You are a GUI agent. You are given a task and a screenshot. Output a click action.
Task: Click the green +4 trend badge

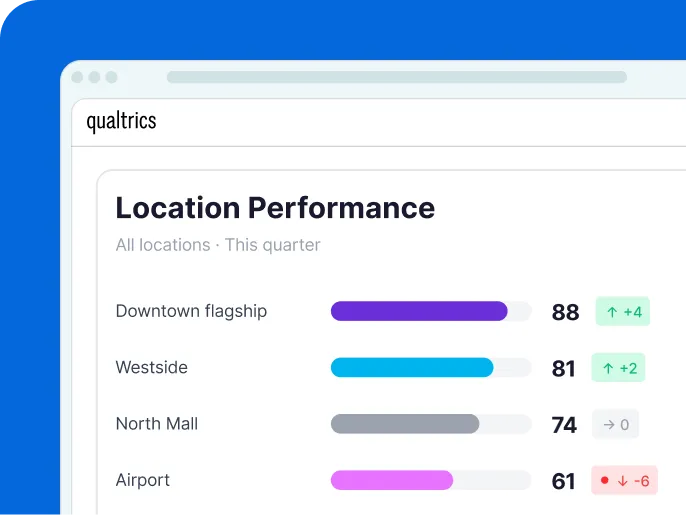623,311
